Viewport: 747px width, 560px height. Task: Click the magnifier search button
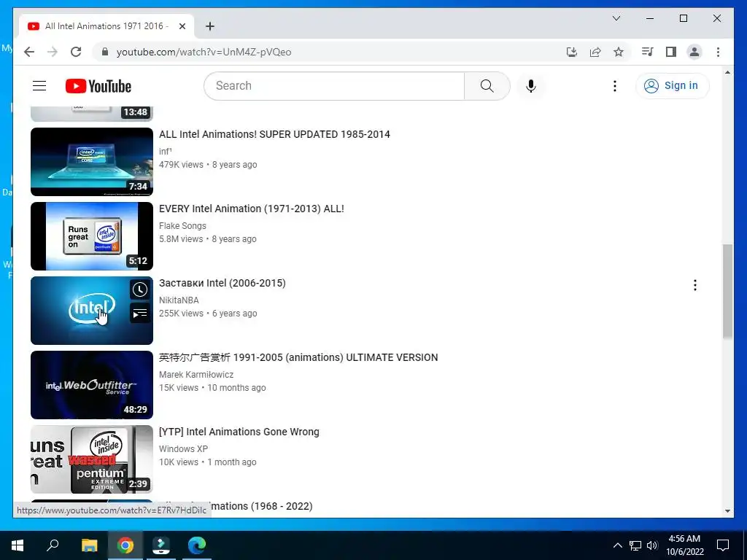pos(487,86)
